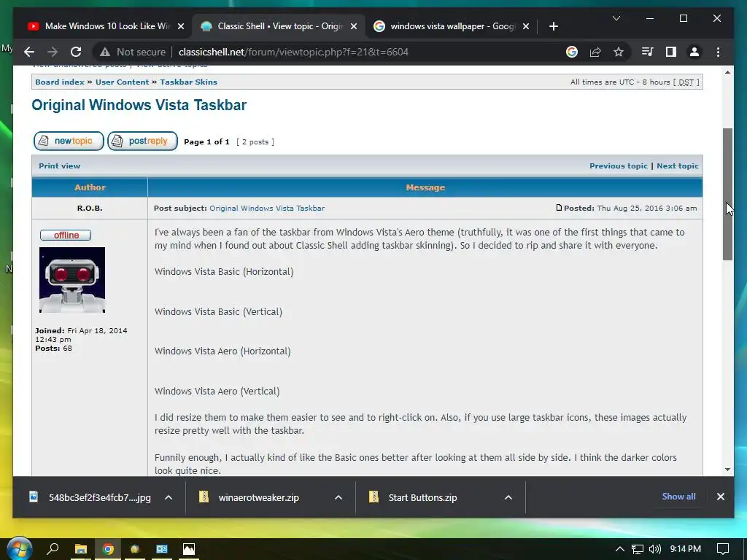Click the offline status badge

click(66, 236)
